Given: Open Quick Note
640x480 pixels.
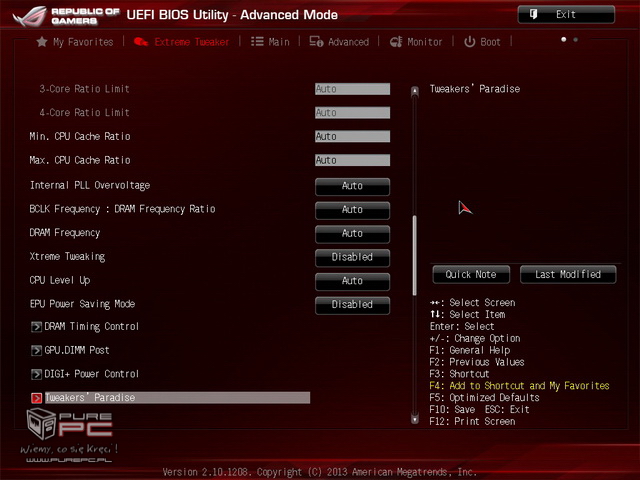Looking at the screenshot, I should pyautogui.click(x=471, y=274).
